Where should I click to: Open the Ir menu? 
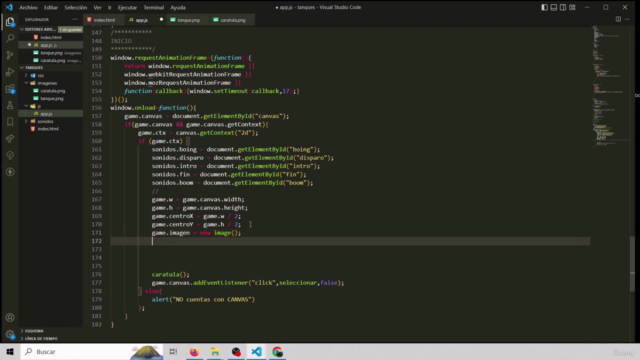(109, 7)
